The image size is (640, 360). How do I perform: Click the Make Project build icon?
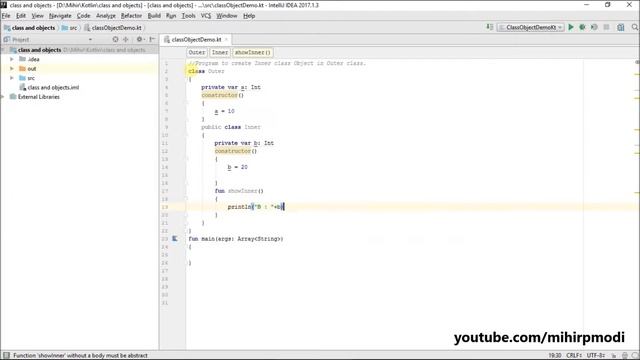[490, 27]
